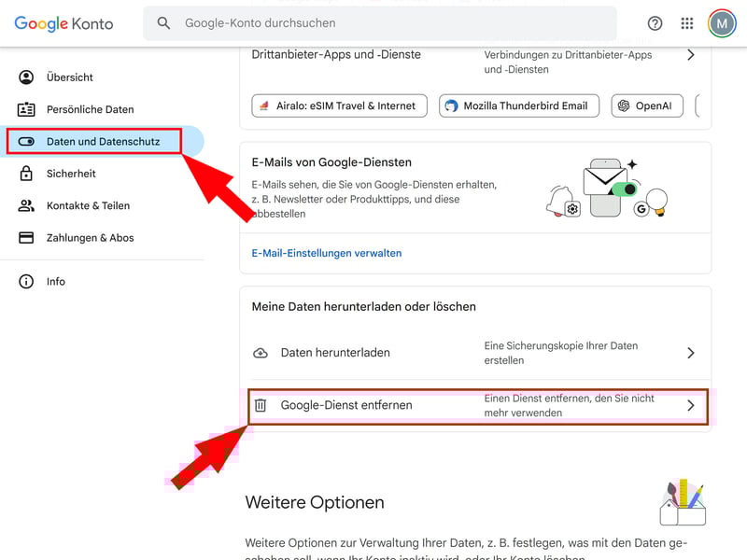Type in Google-Konto durchsuchen search field
Image resolution: width=747 pixels, height=560 pixels.
[x=392, y=23]
